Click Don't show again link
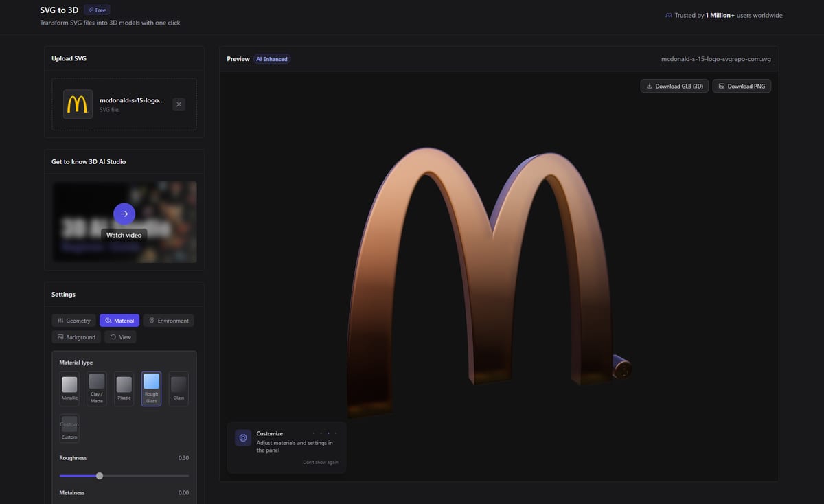The image size is (824, 504). [321, 462]
